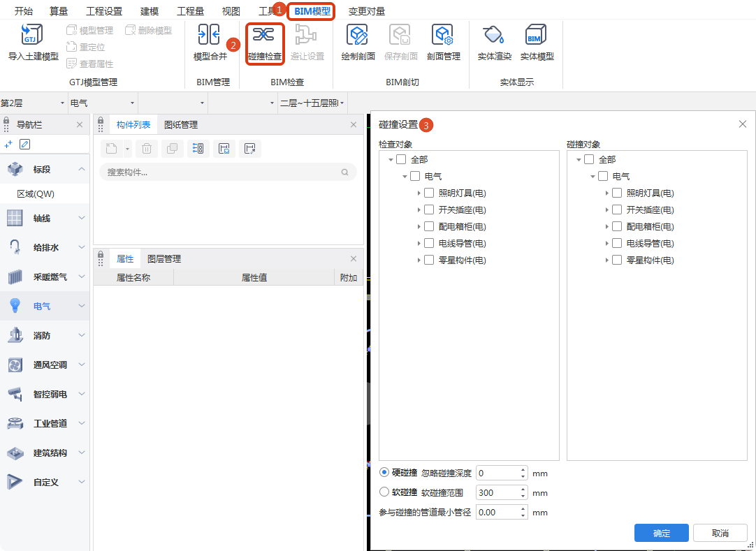Open the 导入土建模型 import tool
The image size is (756, 551).
click(x=31, y=43)
